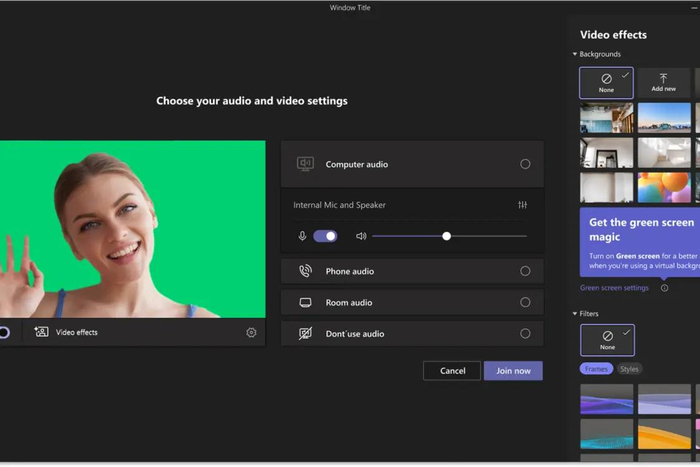The image size is (700, 467).
Task: Click the speaker volume icon
Action: point(361,236)
